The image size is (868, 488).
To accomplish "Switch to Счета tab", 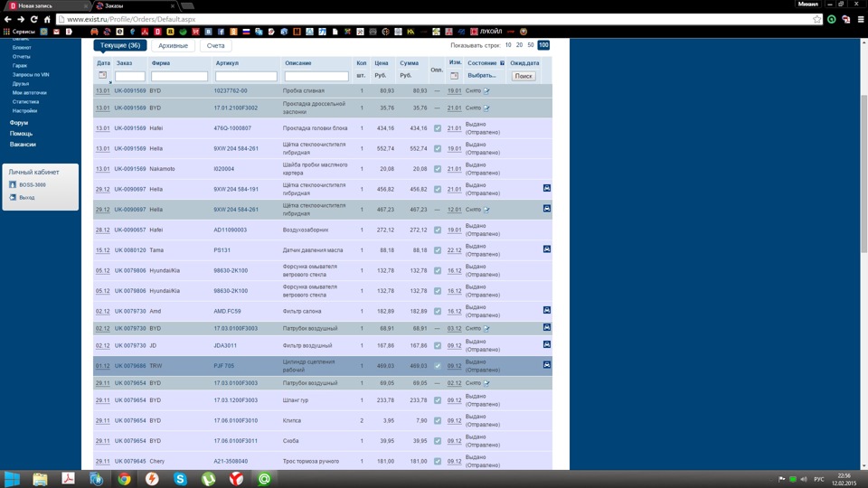I will [215, 45].
